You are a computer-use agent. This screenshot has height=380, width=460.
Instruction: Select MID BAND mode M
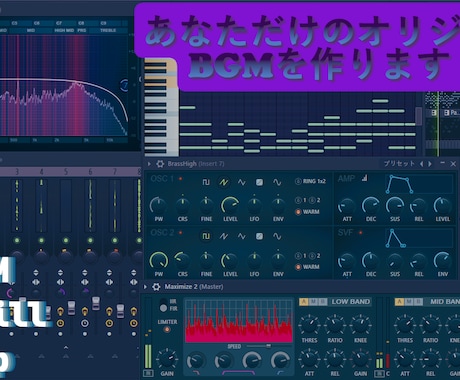click(409, 302)
